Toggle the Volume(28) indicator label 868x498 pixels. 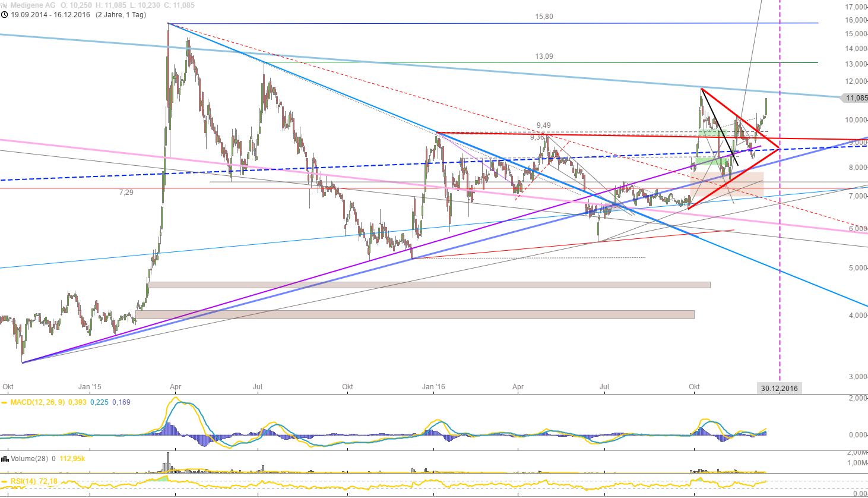click(x=29, y=458)
